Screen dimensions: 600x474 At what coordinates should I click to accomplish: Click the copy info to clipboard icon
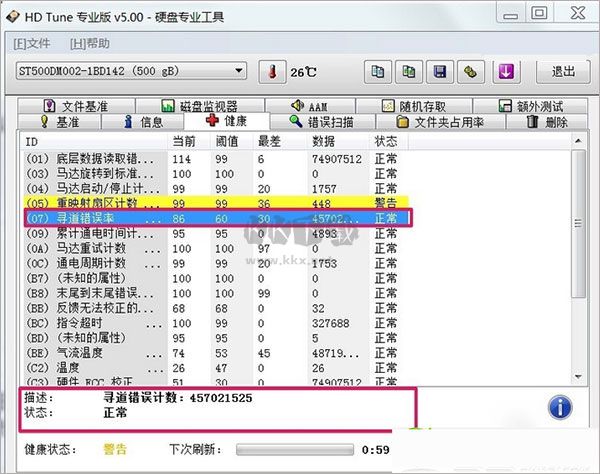pos(377,72)
